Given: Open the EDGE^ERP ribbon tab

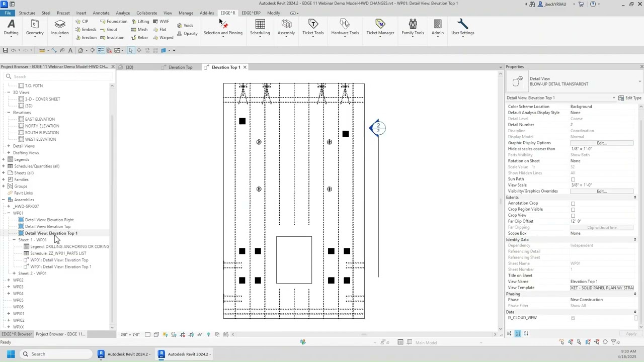Looking at the screenshot, I should point(251,13).
